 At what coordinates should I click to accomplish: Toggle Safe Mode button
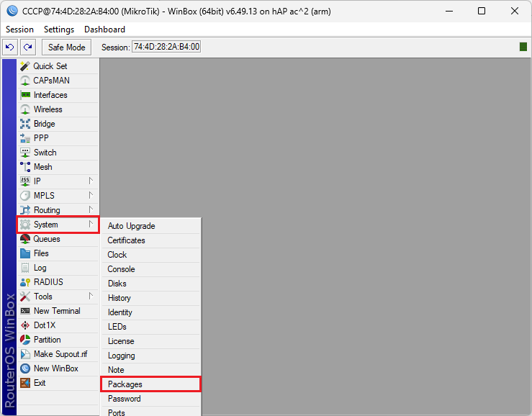66,47
